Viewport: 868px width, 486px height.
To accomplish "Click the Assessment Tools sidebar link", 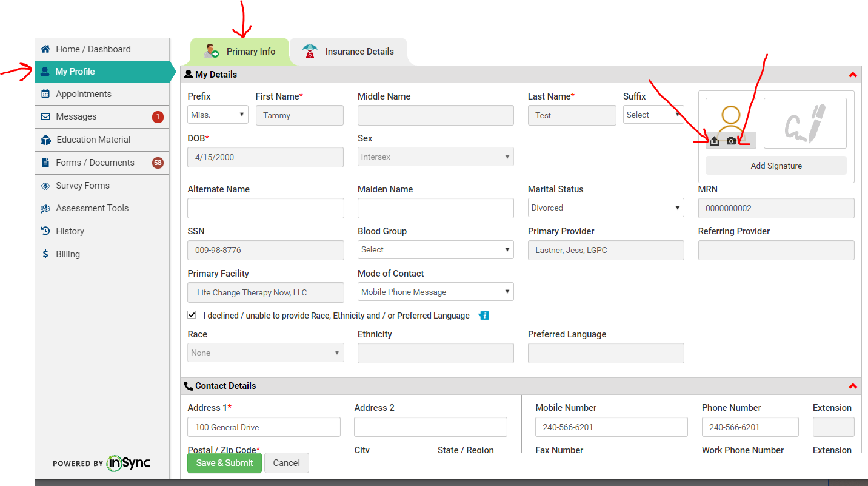I will click(102, 208).
